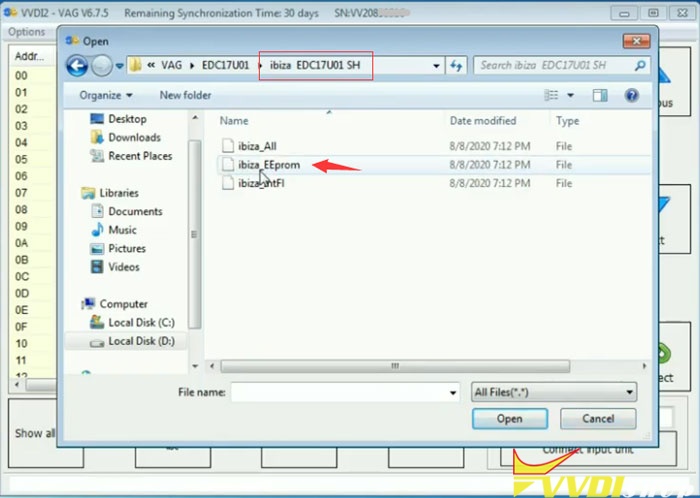Create a New folder

[185, 95]
